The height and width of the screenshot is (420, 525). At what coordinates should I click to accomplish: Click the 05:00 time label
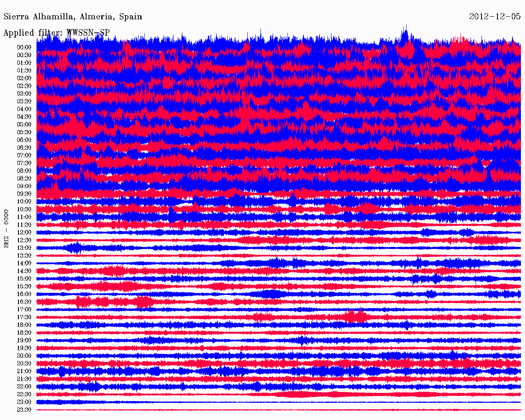click(x=24, y=125)
